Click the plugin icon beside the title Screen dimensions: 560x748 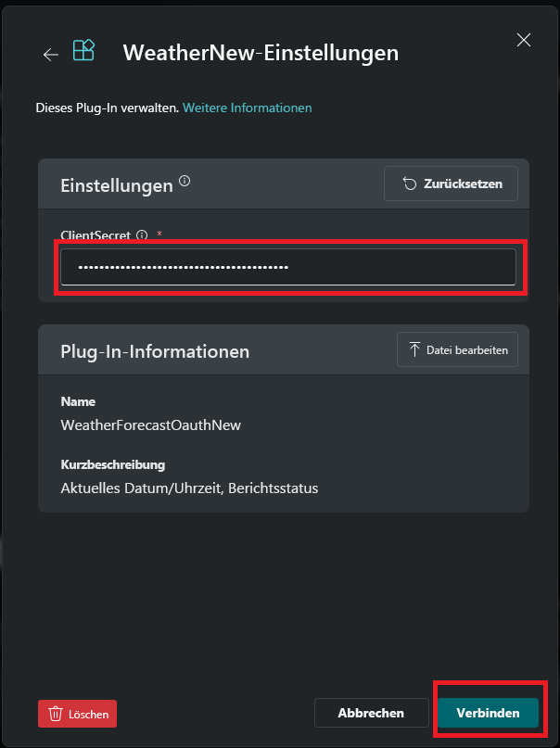tap(83, 53)
